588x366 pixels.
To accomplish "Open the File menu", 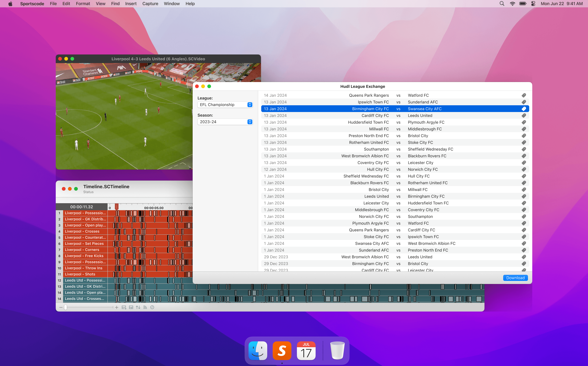I will coord(53,4).
